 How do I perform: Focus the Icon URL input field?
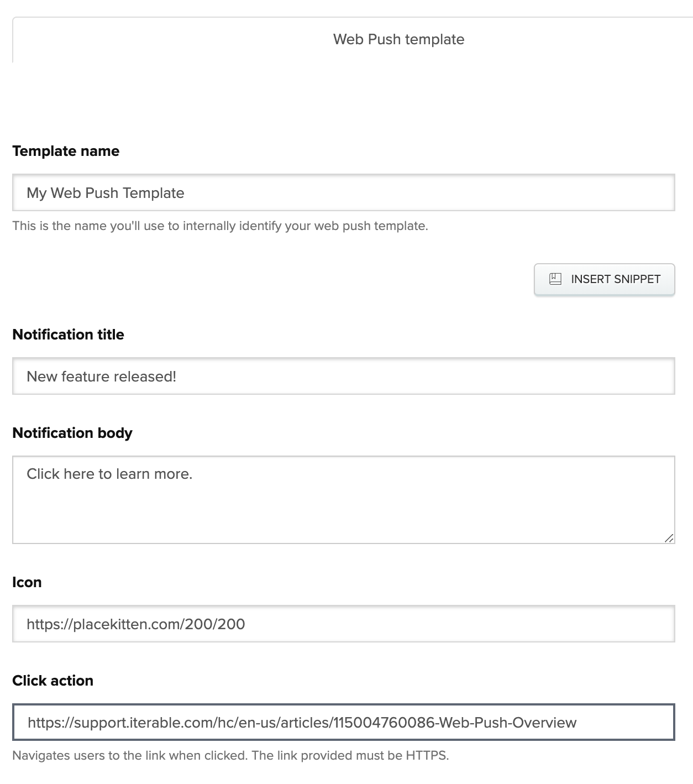click(x=343, y=624)
